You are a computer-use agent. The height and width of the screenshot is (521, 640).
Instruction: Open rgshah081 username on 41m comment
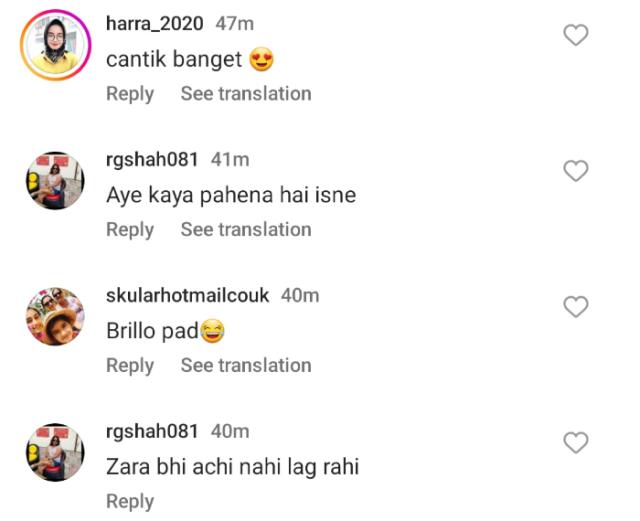coord(152,160)
